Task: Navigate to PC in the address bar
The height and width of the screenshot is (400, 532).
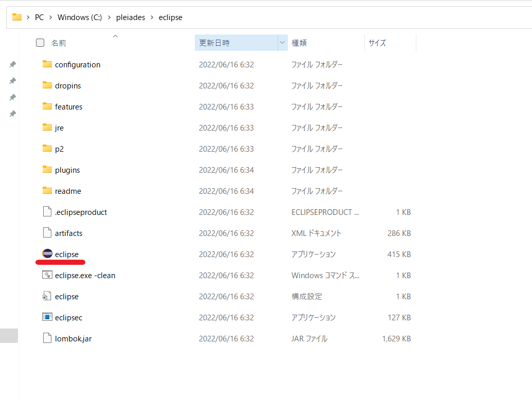Action: (x=40, y=17)
